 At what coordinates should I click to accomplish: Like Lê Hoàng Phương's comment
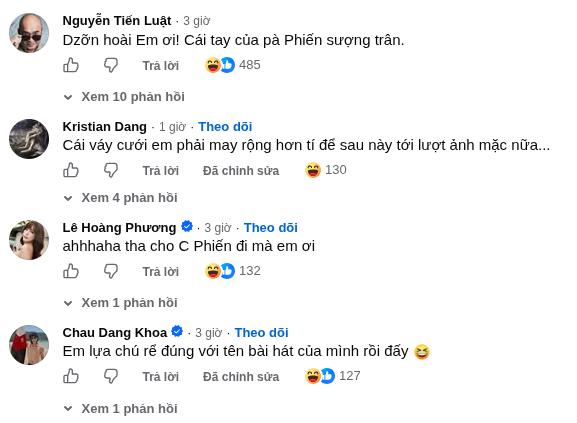pyautogui.click(x=71, y=271)
